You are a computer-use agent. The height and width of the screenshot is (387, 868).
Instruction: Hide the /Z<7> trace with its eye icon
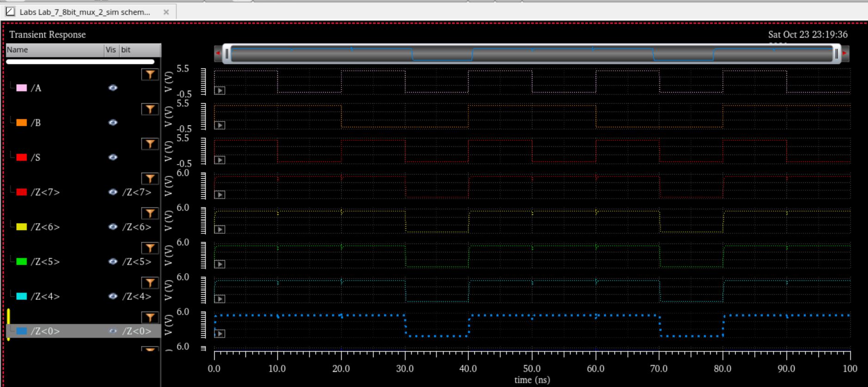pyautogui.click(x=113, y=192)
